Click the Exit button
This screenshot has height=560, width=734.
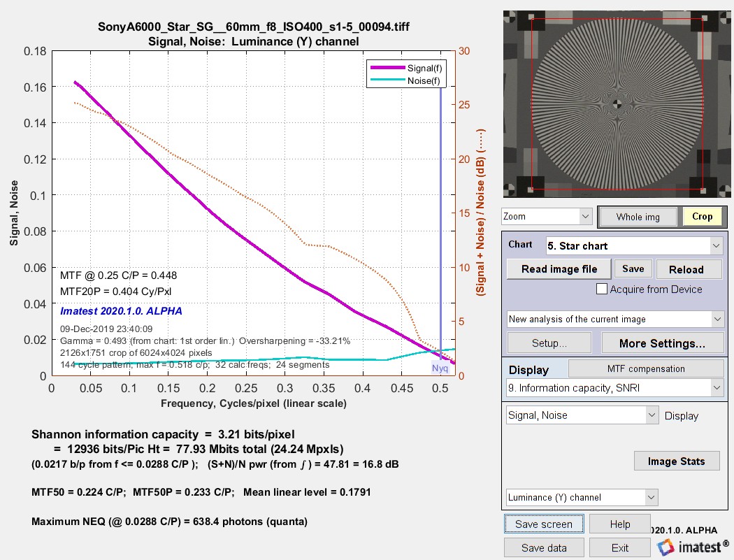(620, 548)
